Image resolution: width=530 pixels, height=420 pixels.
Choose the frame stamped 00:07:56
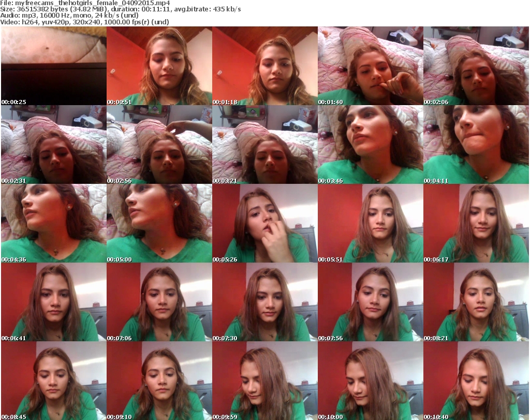[371, 302]
